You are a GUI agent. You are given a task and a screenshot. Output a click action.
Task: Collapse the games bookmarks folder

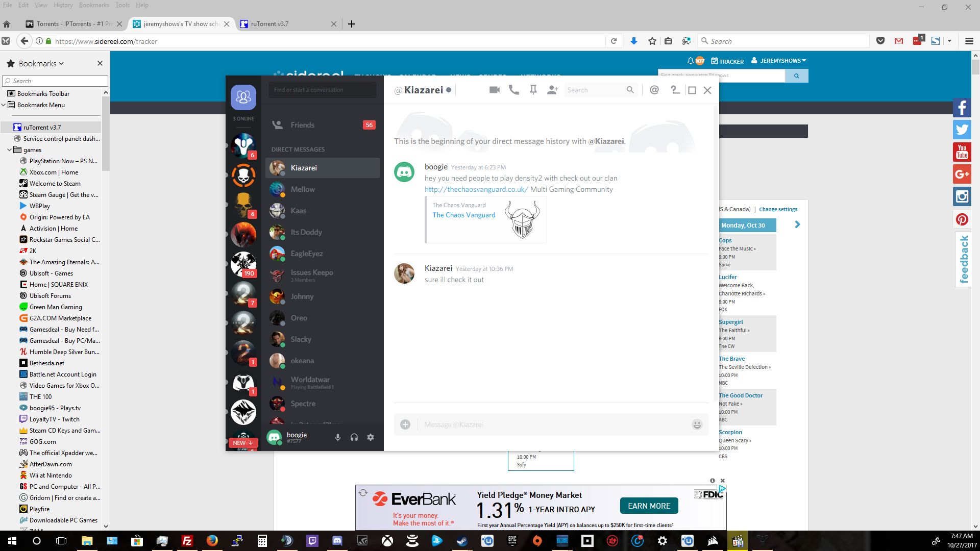click(9, 150)
